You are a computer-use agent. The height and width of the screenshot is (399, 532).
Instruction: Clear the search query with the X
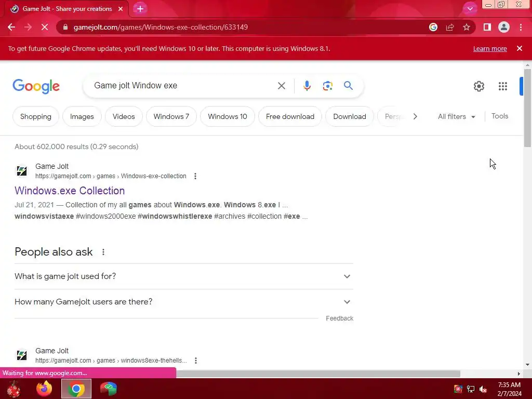[x=281, y=86]
